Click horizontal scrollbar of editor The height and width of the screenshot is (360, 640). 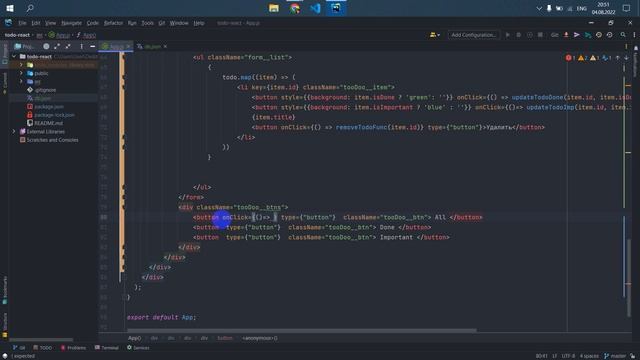coord(301,330)
